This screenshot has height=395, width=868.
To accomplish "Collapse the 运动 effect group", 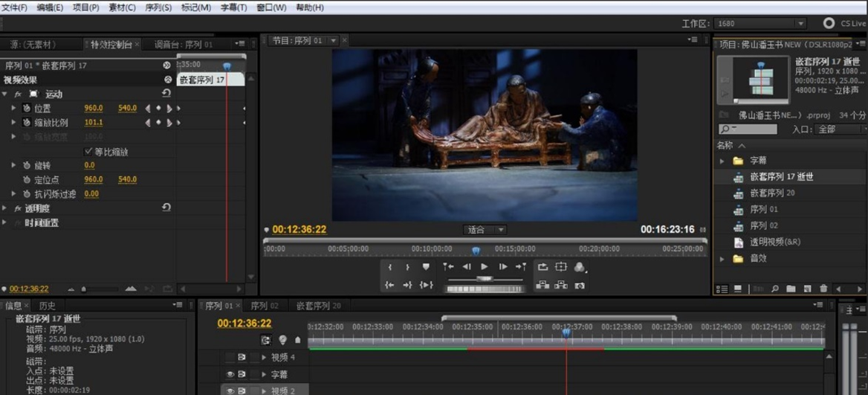I will point(5,94).
